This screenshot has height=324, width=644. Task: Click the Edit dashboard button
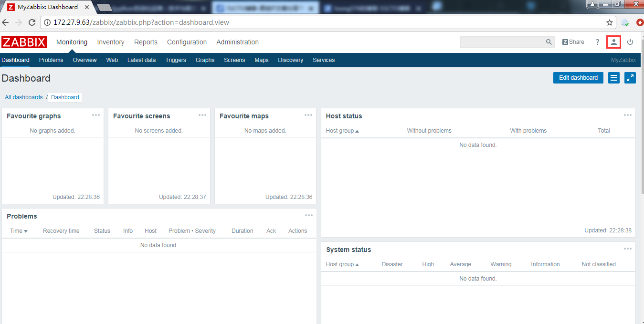(x=578, y=78)
